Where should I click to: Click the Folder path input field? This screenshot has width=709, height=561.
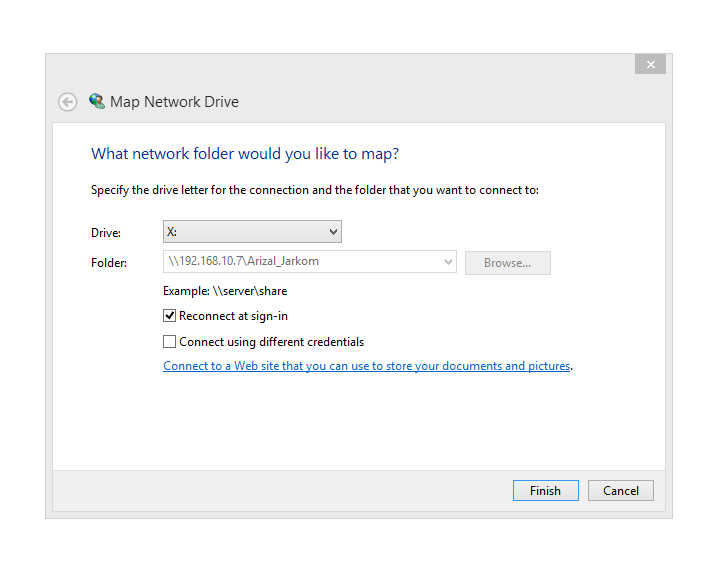pos(310,262)
